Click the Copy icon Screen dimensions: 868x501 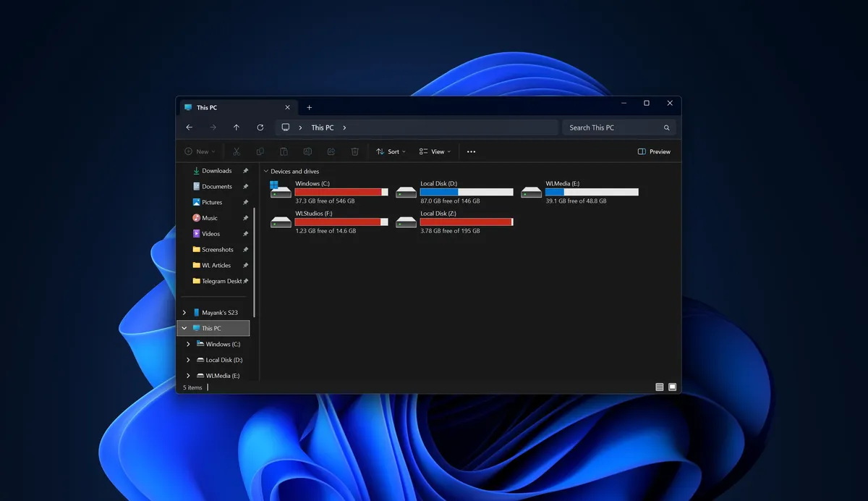point(260,151)
